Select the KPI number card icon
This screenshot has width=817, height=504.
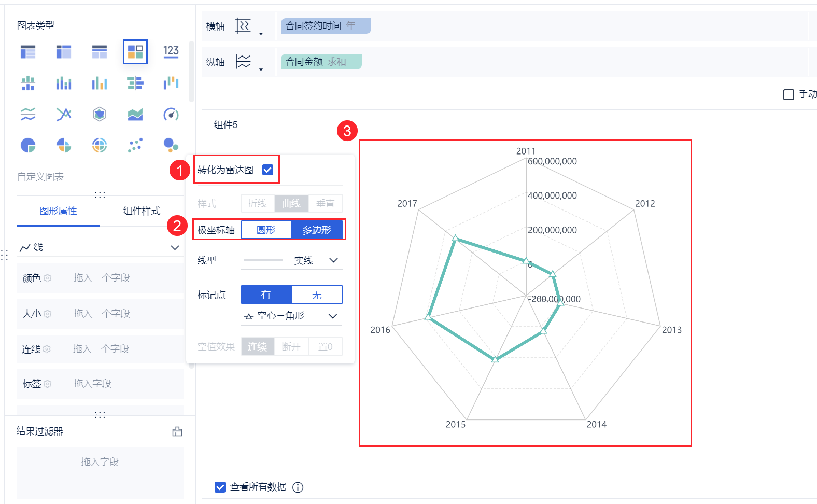click(171, 51)
